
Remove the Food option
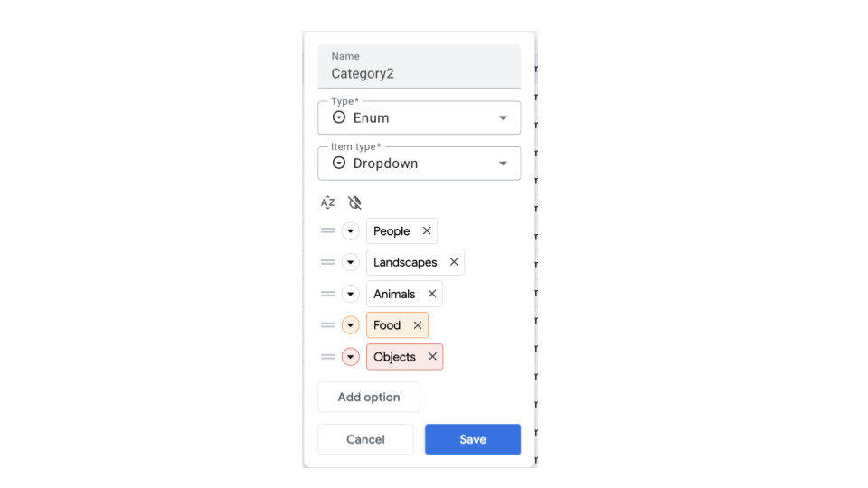pyautogui.click(x=418, y=325)
